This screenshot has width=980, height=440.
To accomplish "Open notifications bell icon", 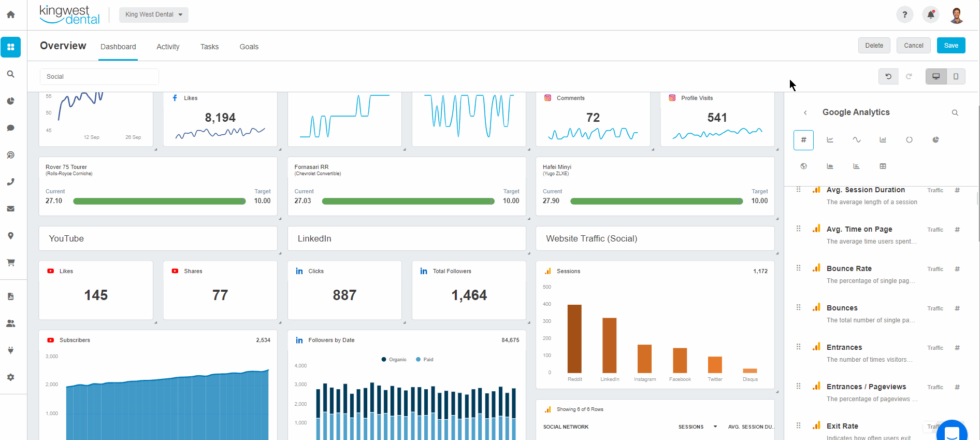I will click(x=930, y=15).
